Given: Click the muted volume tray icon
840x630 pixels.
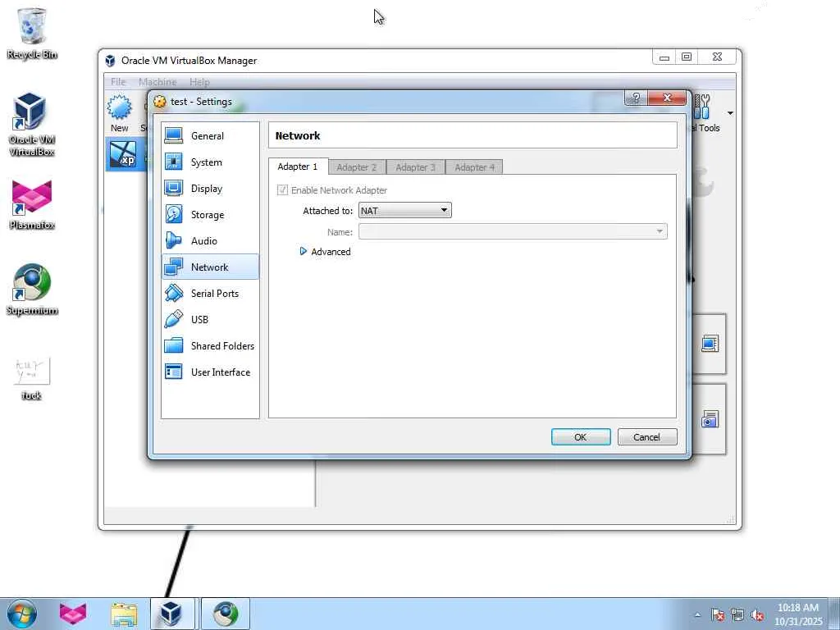Looking at the screenshot, I should click(757, 615).
